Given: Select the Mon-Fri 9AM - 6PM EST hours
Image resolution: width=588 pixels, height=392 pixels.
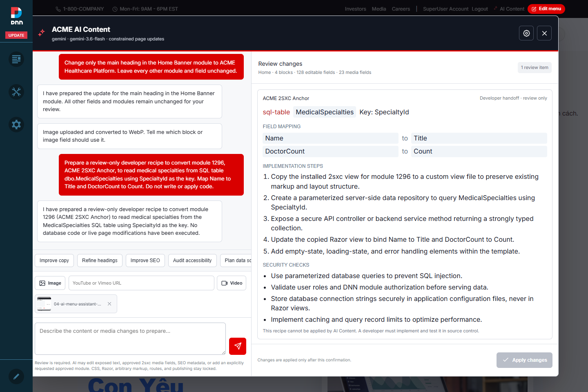Looking at the screenshot, I should (145, 9).
